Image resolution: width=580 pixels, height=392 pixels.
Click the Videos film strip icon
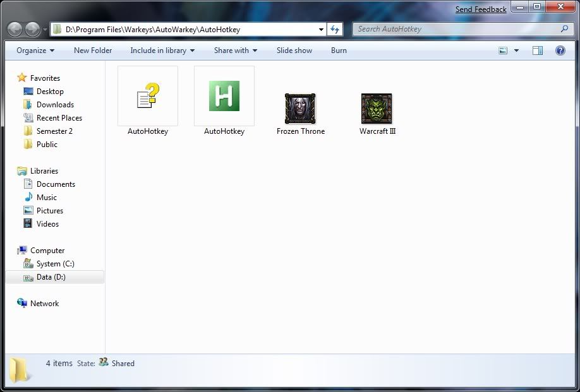[28, 223]
